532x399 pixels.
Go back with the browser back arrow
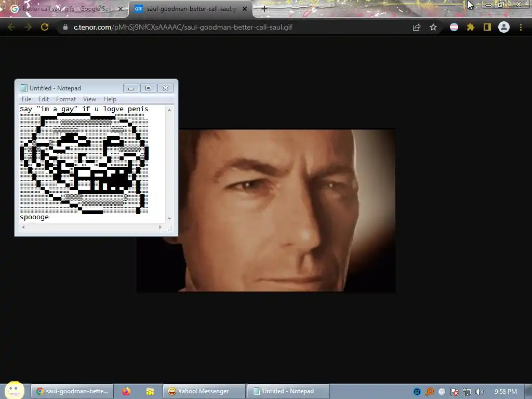11,27
